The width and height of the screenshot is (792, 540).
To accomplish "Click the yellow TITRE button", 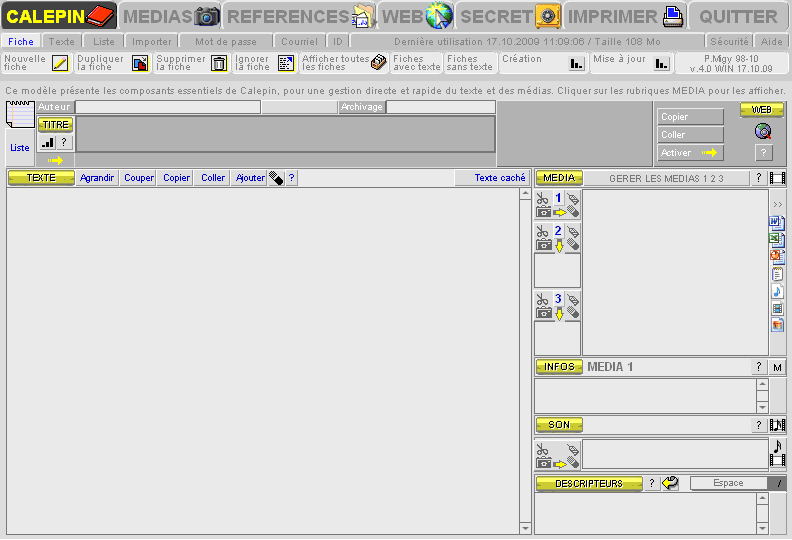I will click(56, 125).
